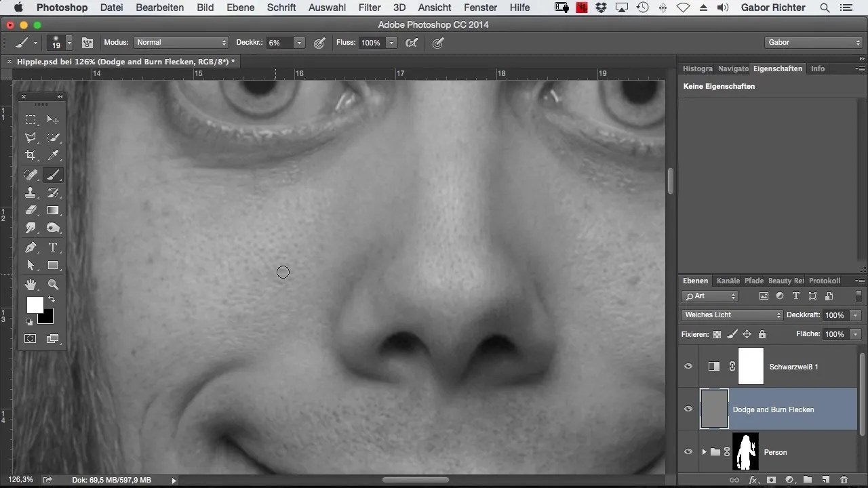
Task: Select the Zoom tool
Action: pyautogui.click(x=53, y=285)
